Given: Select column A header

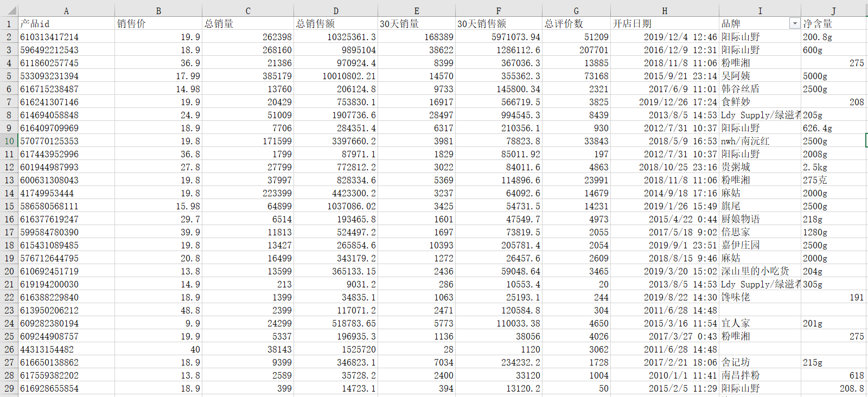Looking at the screenshot, I should (66, 10).
